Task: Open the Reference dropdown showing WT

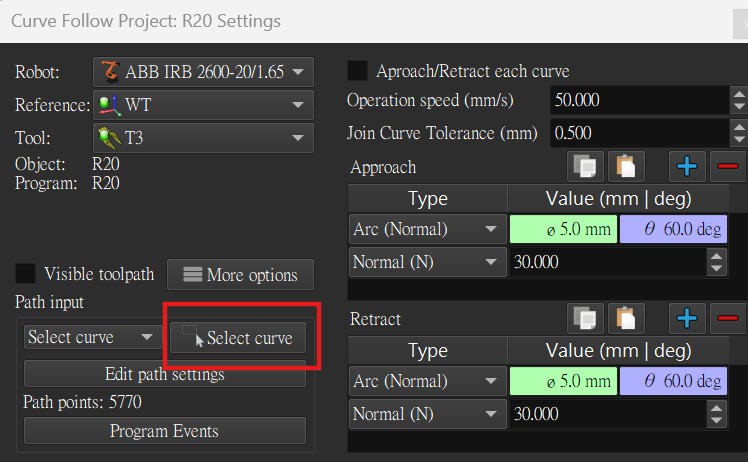Action: (x=203, y=105)
